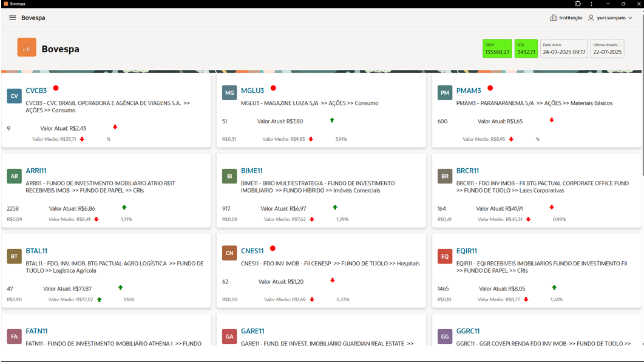Click the Bovespa title in the top bar
Screen dimensions: 644x362
point(33,18)
